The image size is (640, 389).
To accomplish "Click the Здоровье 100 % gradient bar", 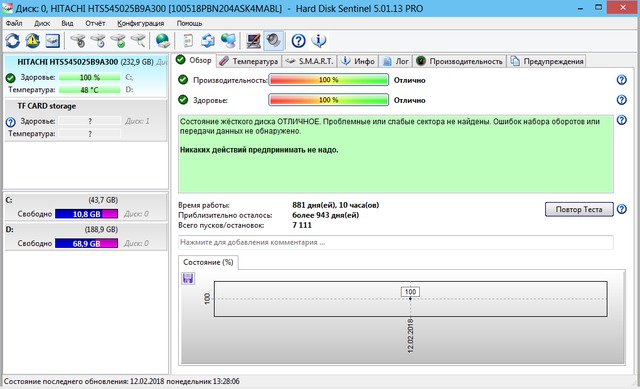I will click(328, 100).
